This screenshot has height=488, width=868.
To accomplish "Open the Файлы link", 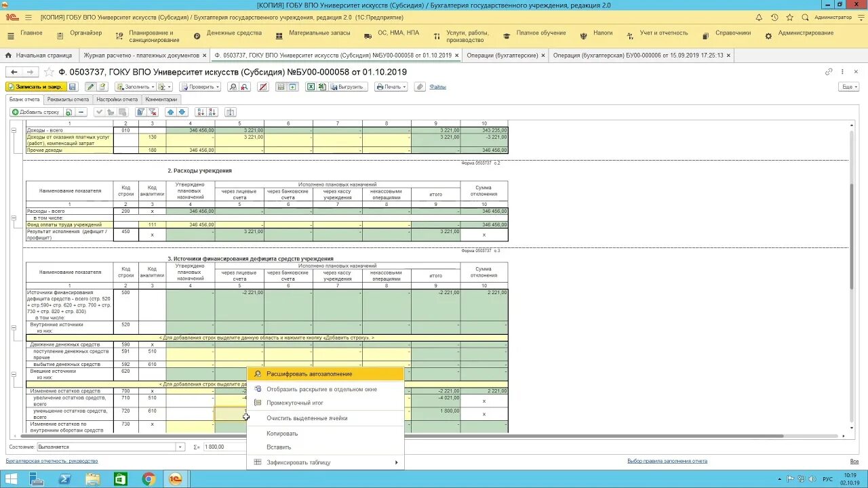I will (x=437, y=87).
